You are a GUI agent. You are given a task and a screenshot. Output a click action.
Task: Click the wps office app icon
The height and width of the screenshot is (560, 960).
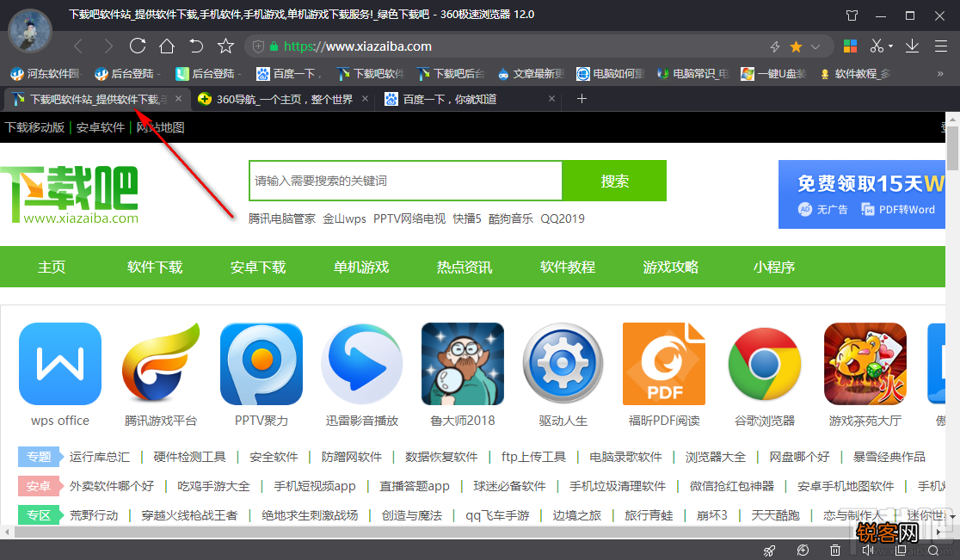(60, 364)
